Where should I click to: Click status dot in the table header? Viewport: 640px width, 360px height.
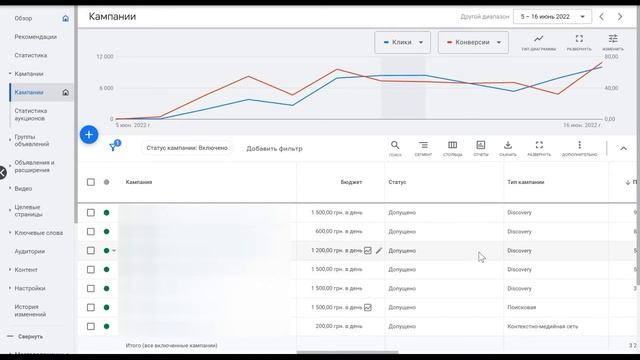tap(107, 182)
